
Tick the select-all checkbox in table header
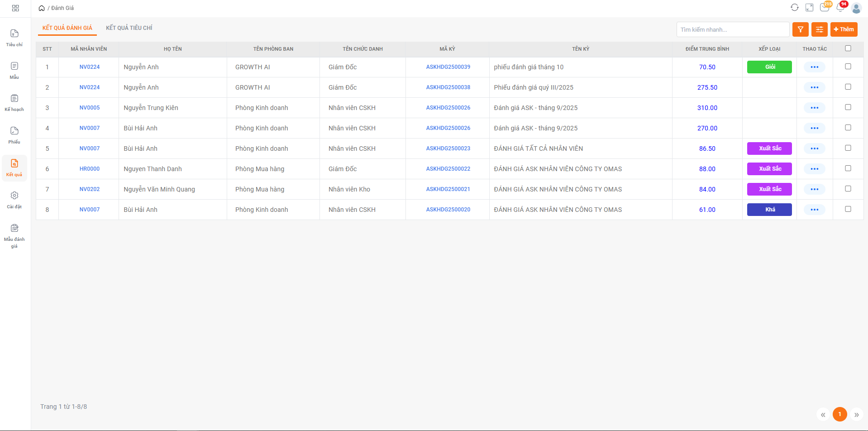click(x=848, y=48)
